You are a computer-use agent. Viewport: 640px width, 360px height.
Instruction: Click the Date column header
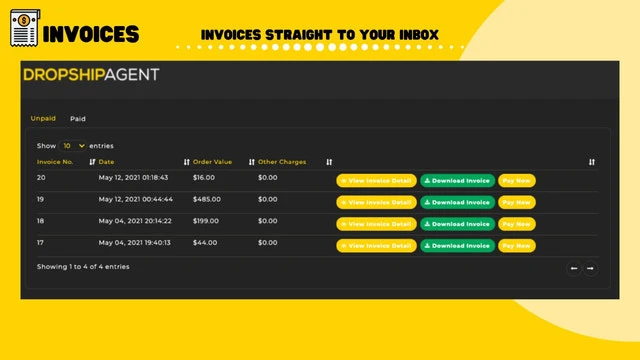(106, 162)
